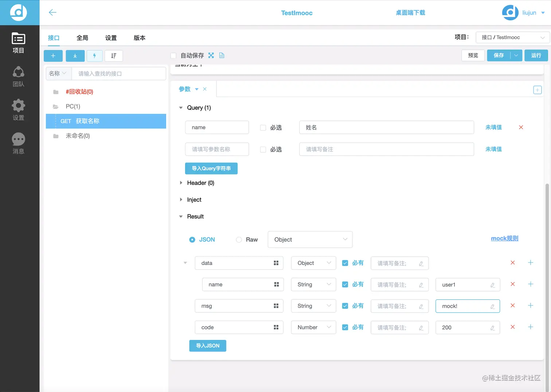Viewport: 551px width, 392px height.
Task: Select the 参数 panel tab
Action: (x=185, y=89)
